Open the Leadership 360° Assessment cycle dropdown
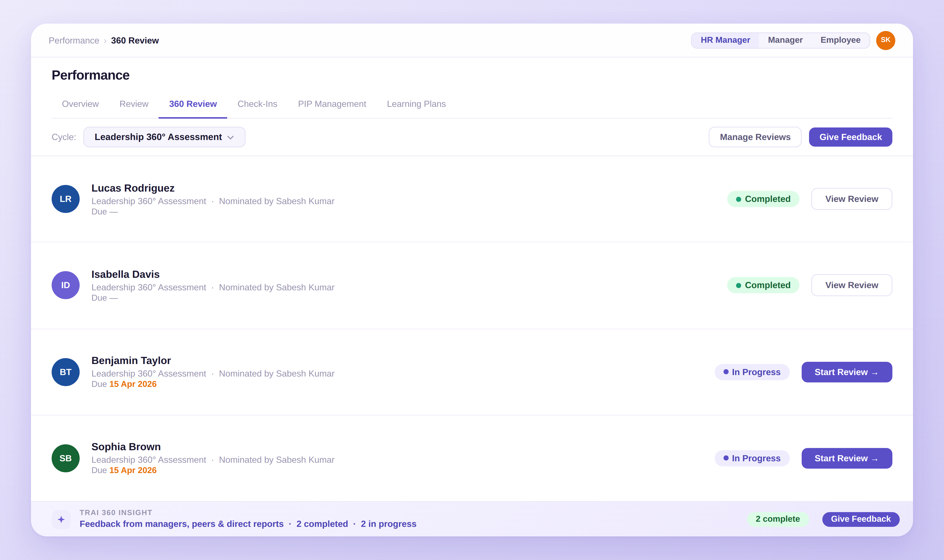Screen dimensions: 944x560 (164, 137)
